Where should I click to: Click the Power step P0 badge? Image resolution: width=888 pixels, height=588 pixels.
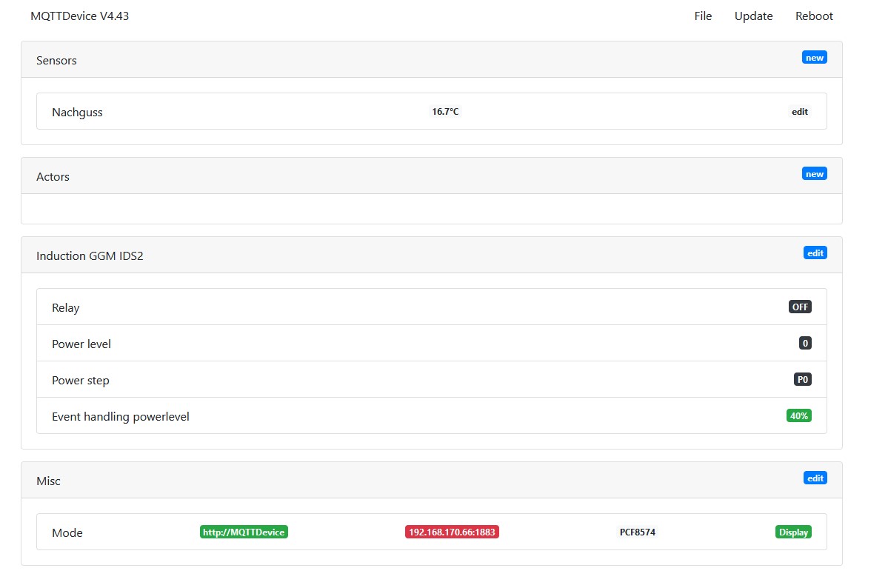[x=802, y=380]
